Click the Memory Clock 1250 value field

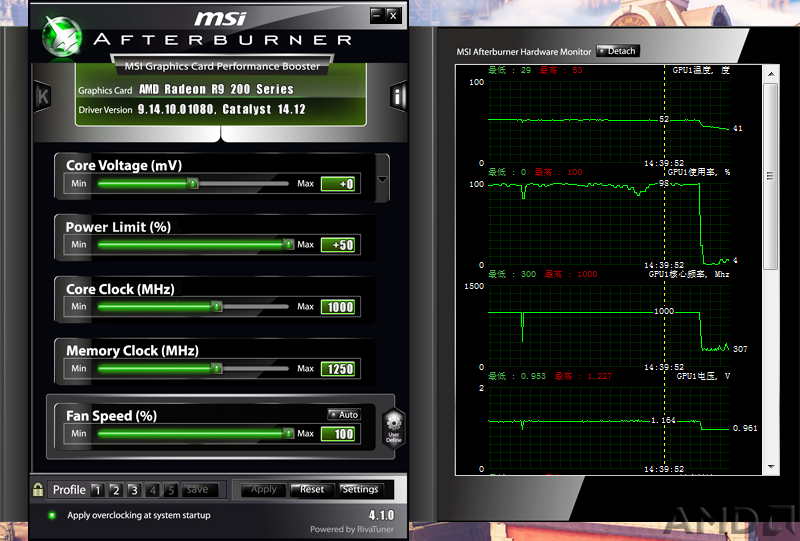point(340,368)
